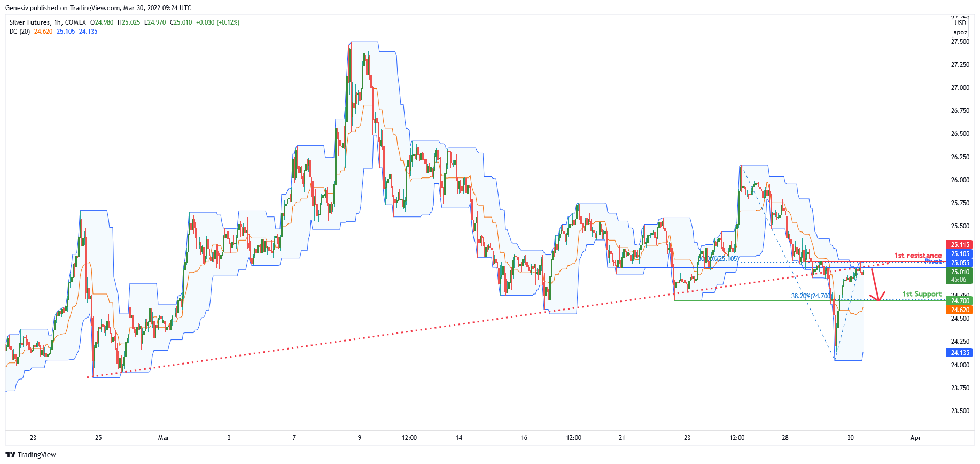Open the USD currency label on the price axis
The height and width of the screenshot is (464, 980).
coord(960,23)
